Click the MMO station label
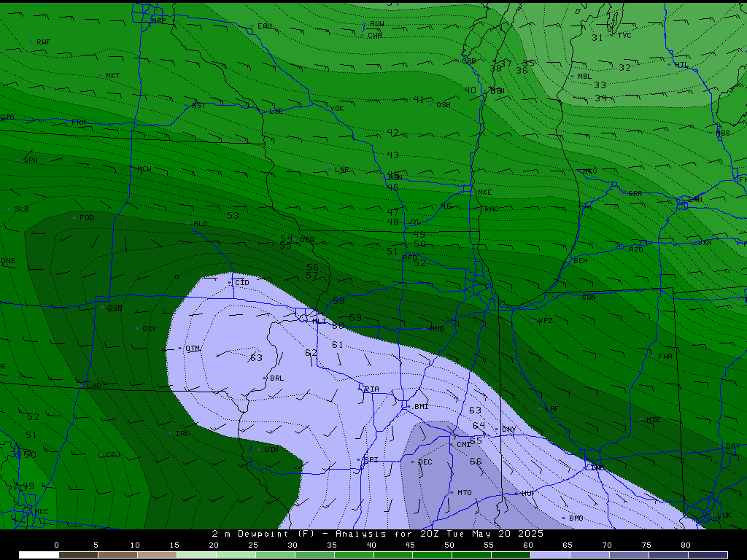The height and width of the screenshot is (560, 747). click(437, 329)
